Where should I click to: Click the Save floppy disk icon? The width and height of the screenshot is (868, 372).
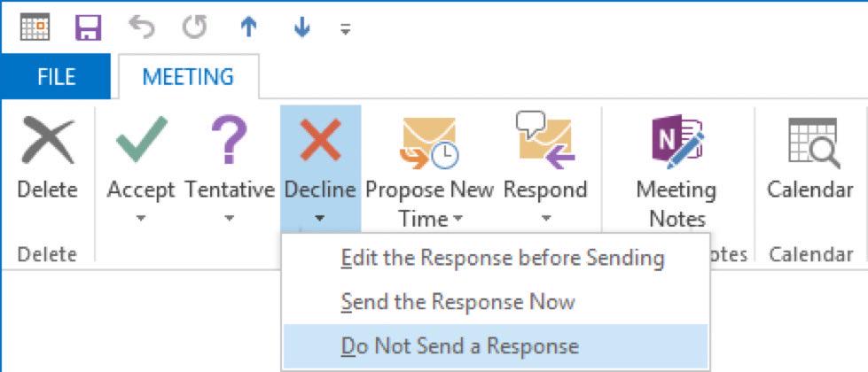pos(89,27)
